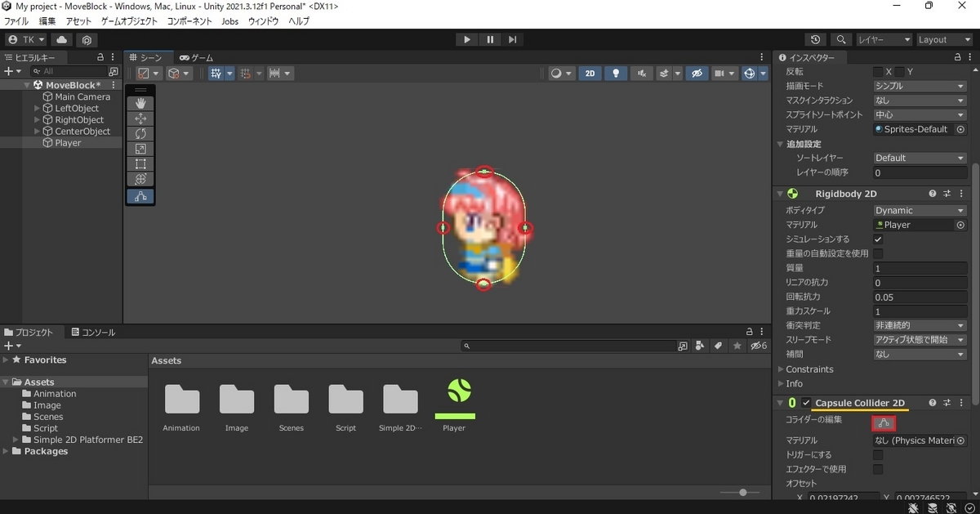Toggle scene lighting bulb icon

[616, 74]
